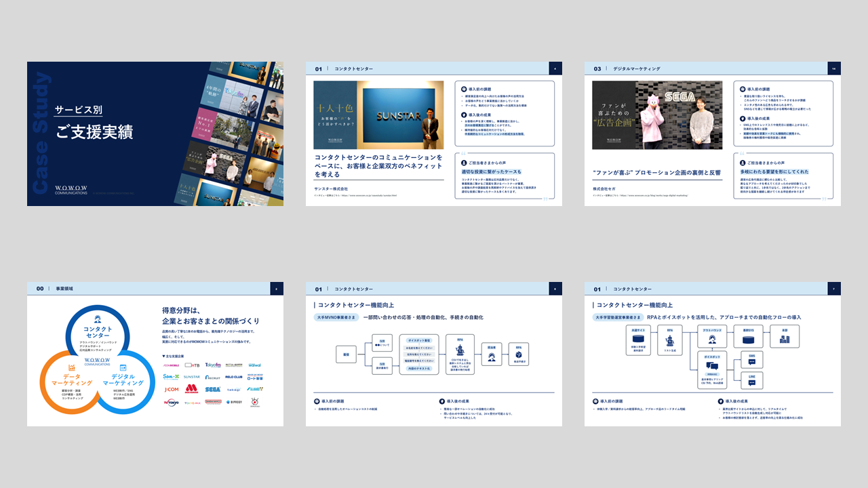This screenshot has height=488, width=868.
Task: Click the message icon in SMS box
Action: pyautogui.click(x=752, y=362)
